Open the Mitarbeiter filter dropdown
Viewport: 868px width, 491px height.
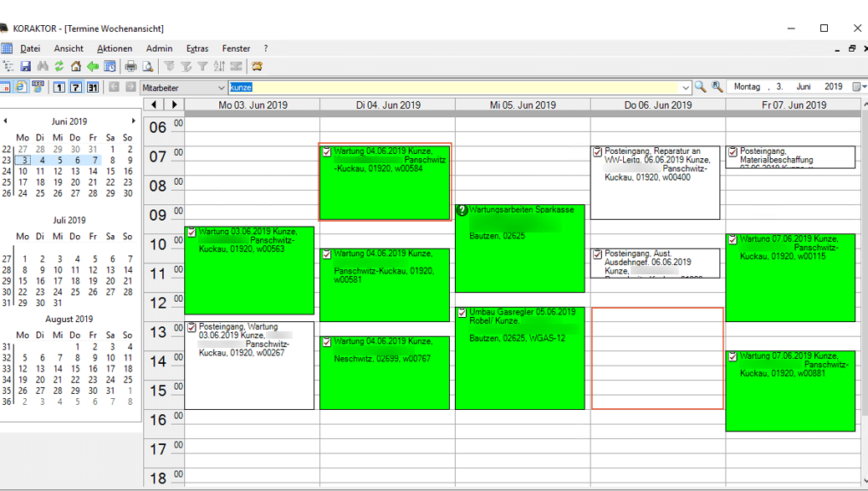[221, 87]
